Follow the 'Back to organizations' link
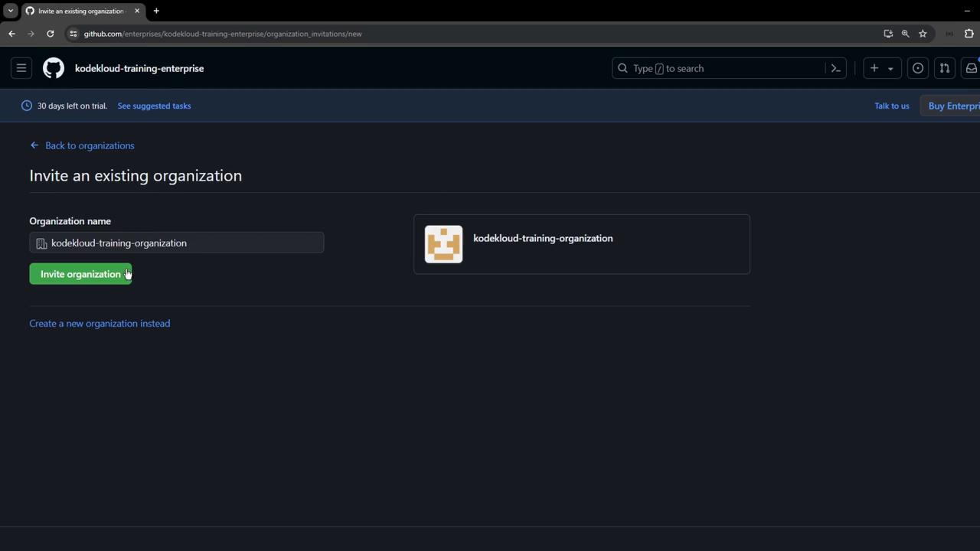The width and height of the screenshot is (980, 551). (x=82, y=145)
